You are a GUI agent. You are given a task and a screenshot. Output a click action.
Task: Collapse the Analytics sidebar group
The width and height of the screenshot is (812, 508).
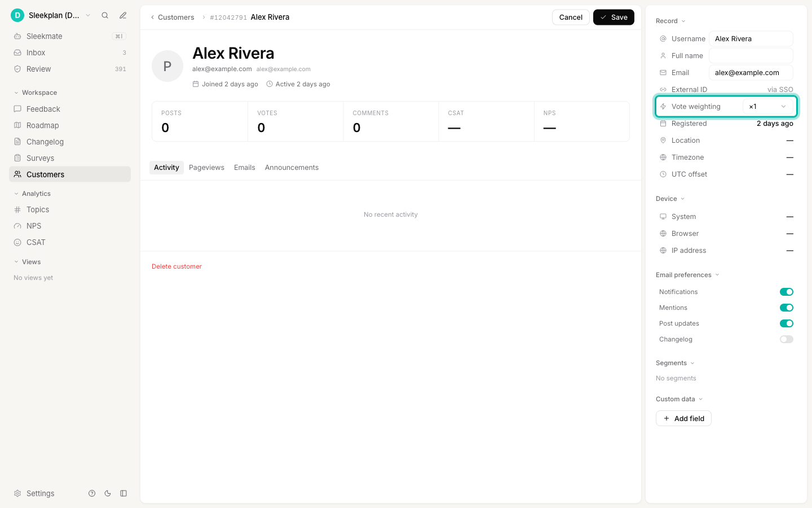[x=32, y=194]
